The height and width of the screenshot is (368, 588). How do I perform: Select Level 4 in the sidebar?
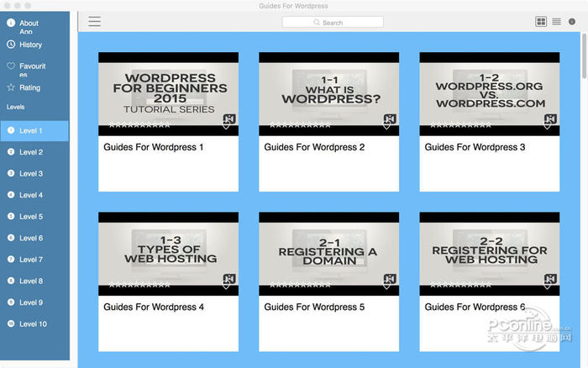34,195
